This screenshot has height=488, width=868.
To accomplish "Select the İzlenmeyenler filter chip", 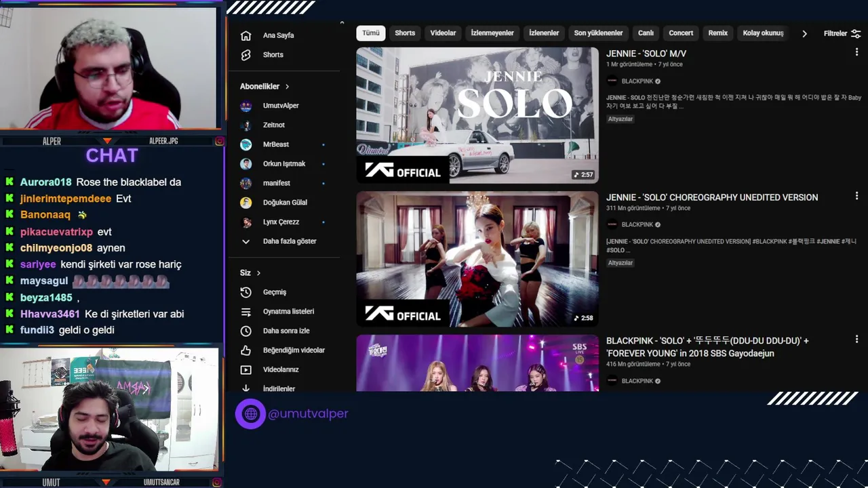I will 492,33.
